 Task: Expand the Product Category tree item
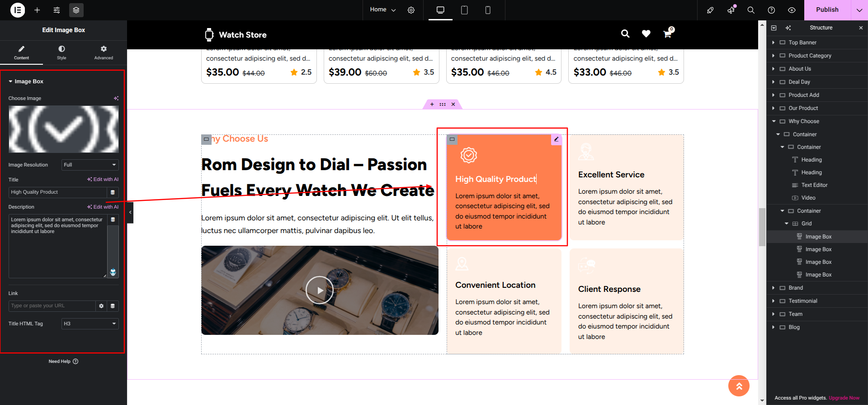[x=774, y=56]
